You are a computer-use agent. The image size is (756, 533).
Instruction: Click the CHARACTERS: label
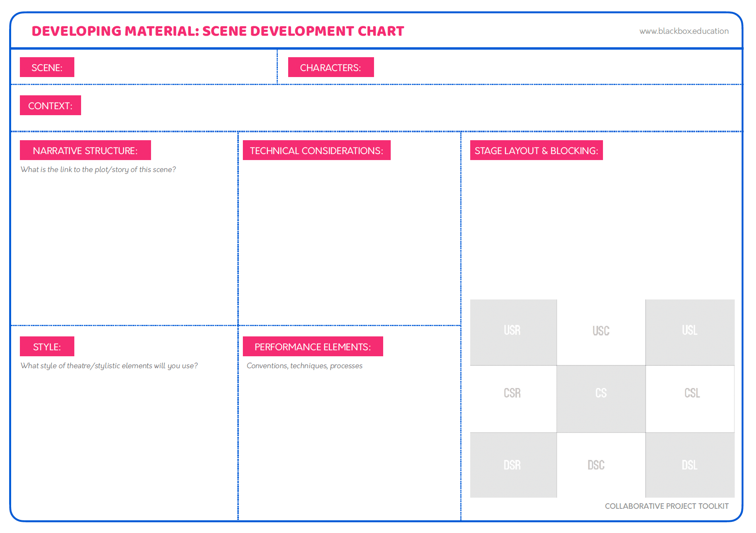pos(331,67)
